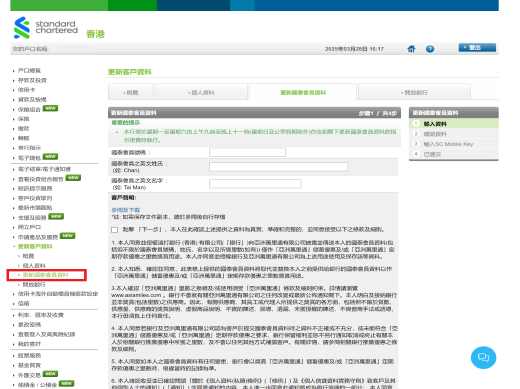Click step 1 輸入資料 in progress panel
The width and height of the screenshot is (520, 389).
[x=454, y=124]
